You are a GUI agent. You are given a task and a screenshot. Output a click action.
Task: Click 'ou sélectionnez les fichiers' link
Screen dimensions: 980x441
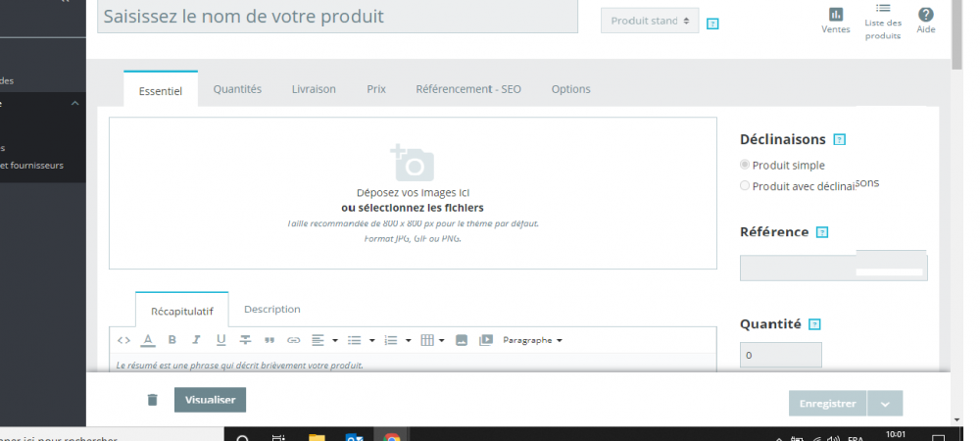(x=413, y=208)
